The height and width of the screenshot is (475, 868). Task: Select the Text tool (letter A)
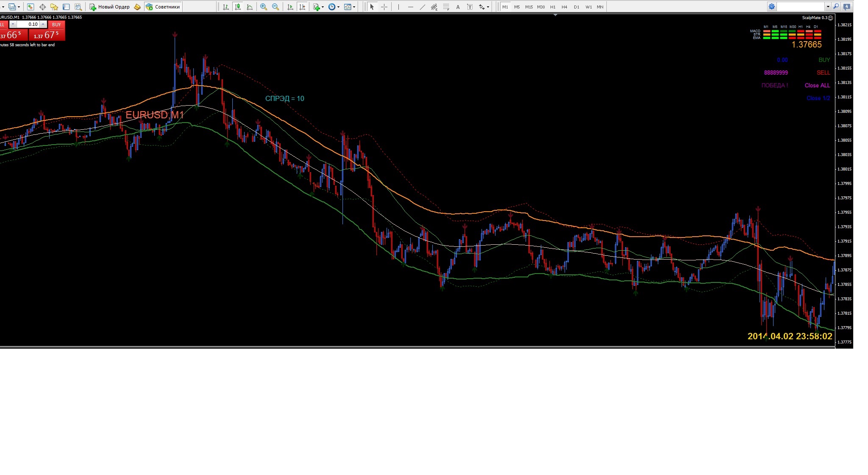click(458, 7)
